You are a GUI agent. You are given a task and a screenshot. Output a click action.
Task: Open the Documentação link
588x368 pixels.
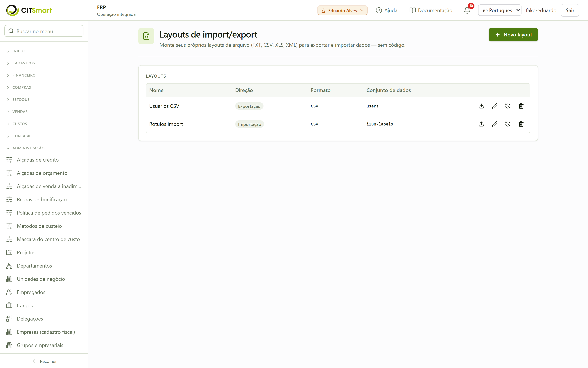pos(431,10)
